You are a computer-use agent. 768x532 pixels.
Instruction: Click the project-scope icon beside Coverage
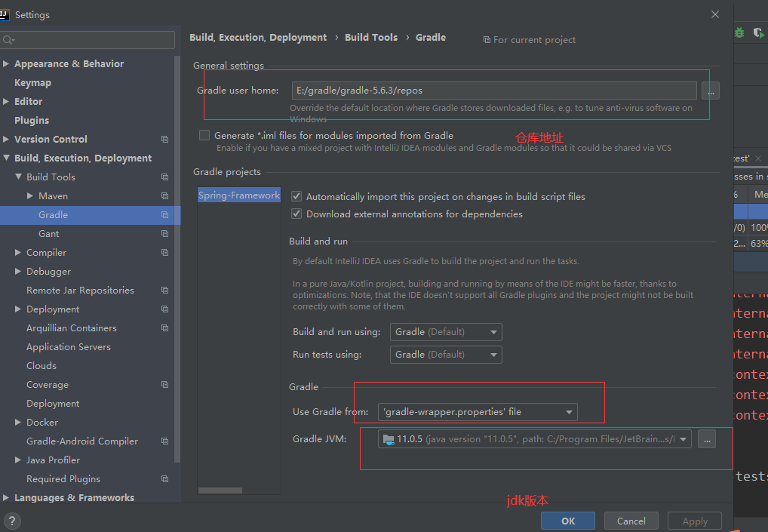[165, 385]
